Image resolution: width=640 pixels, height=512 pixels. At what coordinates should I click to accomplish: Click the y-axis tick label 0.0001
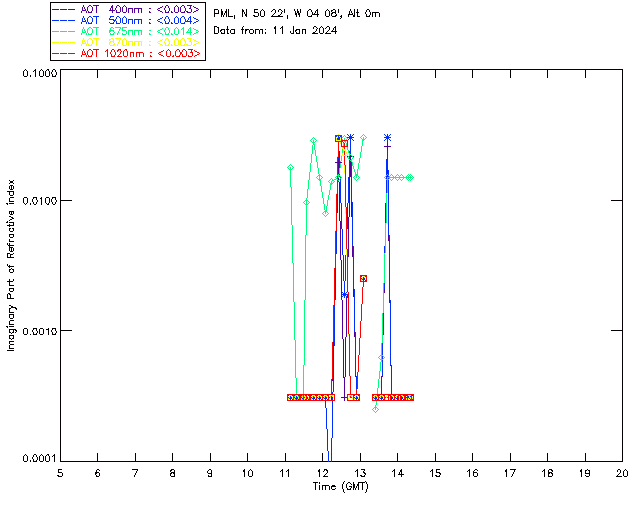[39, 459]
